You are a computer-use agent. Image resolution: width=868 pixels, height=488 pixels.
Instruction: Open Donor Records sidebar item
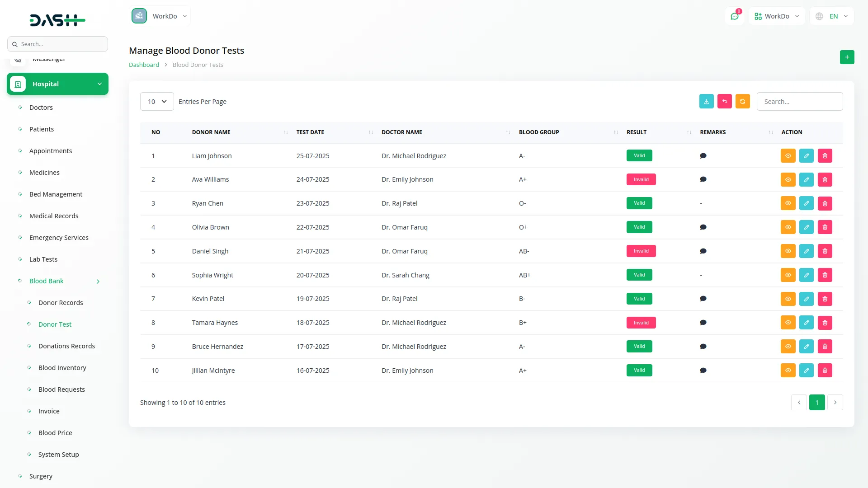61,303
